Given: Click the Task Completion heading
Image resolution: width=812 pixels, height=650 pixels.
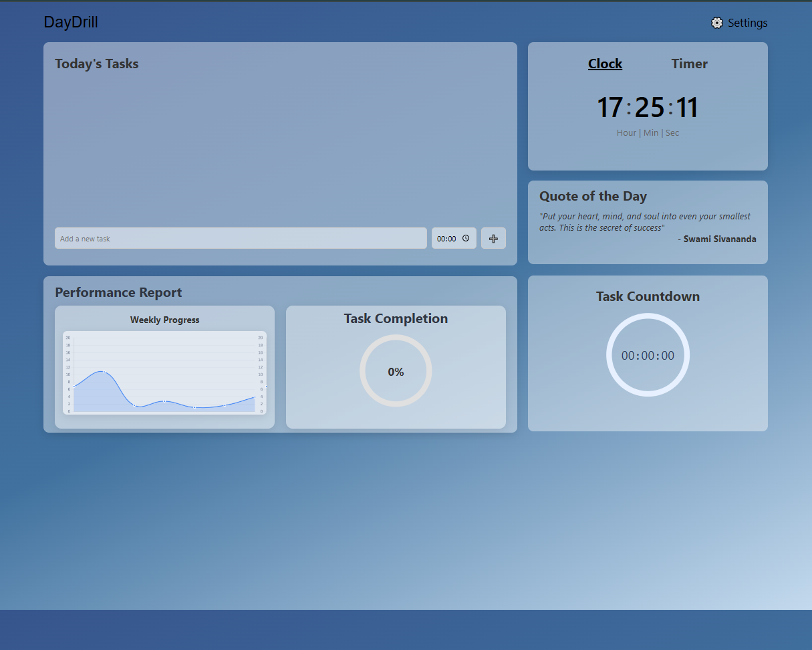Looking at the screenshot, I should pyautogui.click(x=396, y=318).
